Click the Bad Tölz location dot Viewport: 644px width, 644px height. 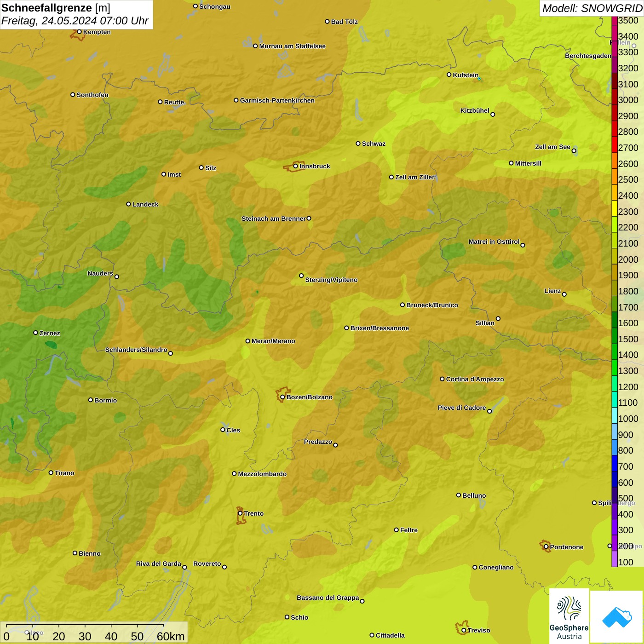pos(327,22)
